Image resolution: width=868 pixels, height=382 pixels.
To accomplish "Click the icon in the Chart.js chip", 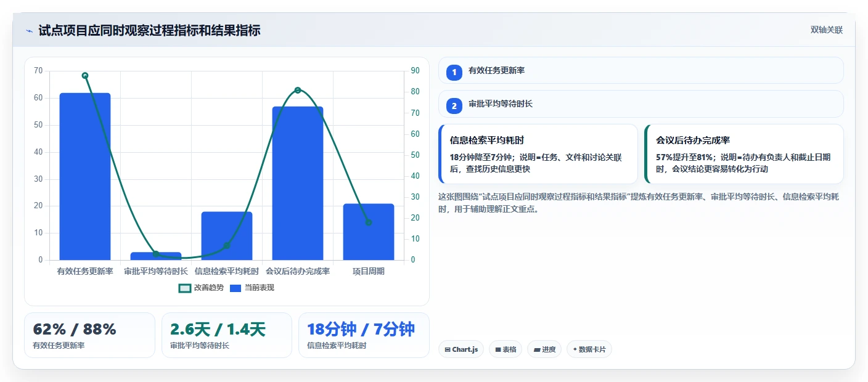I will click(448, 349).
